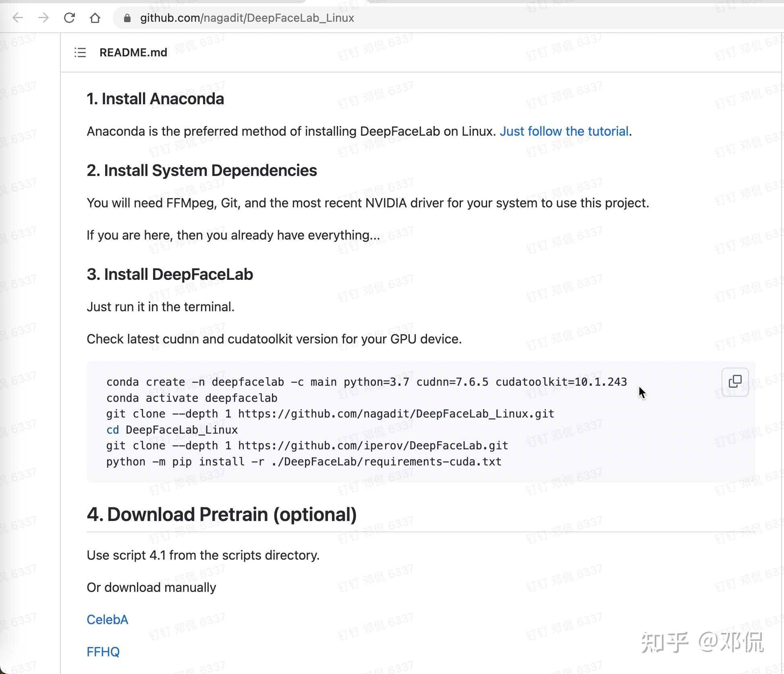This screenshot has width=784, height=674.
Task: Click the "1. Install Anaconda" heading
Action: pos(155,99)
